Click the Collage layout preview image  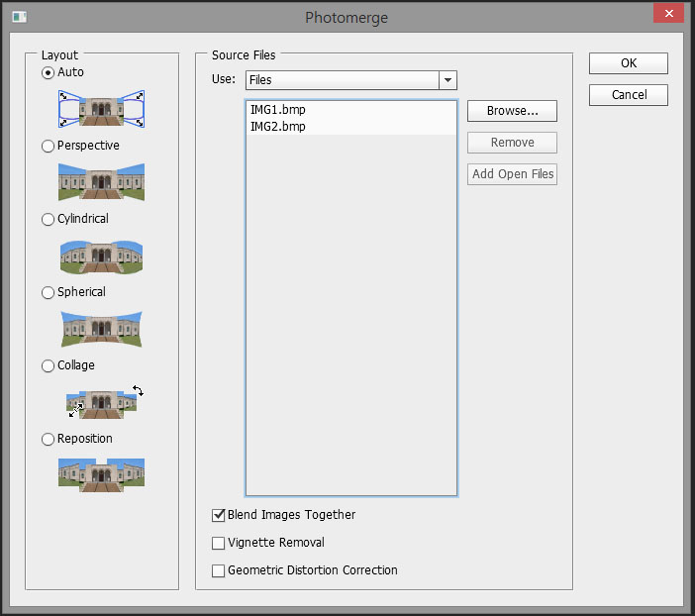tap(102, 402)
